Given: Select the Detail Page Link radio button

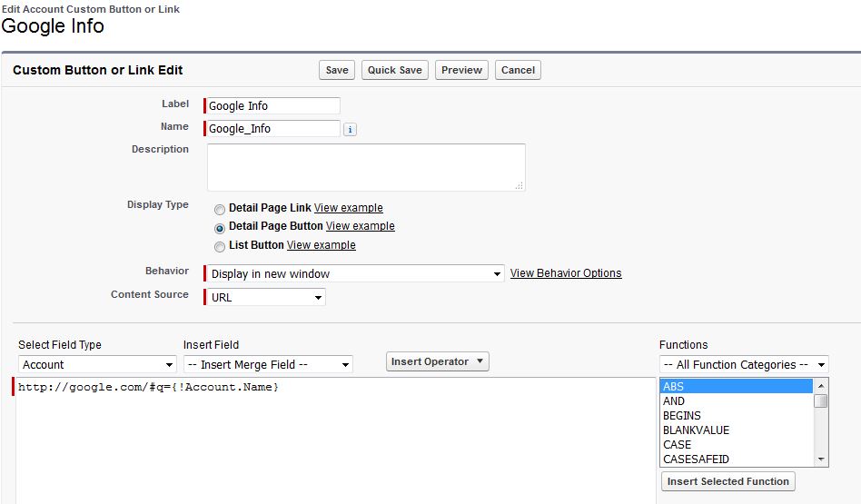Looking at the screenshot, I should pyautogui.click(x=220, y=209).
